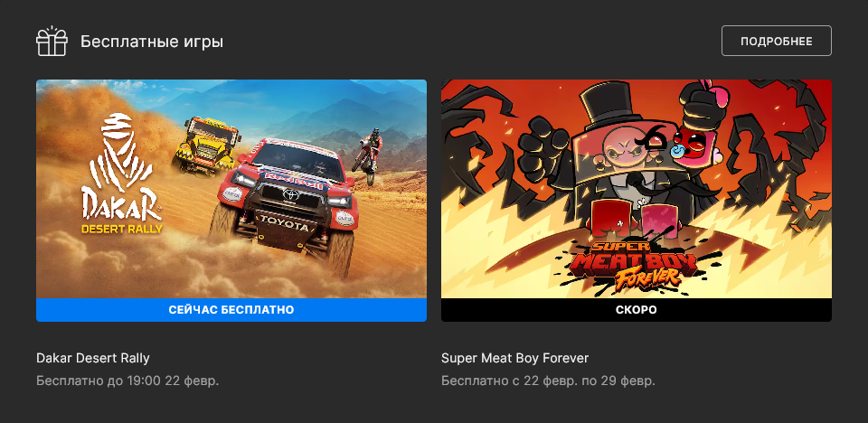Open the Dakar Desert Rally title link
The height and width of the screenshot is (423, 868).
93,358
